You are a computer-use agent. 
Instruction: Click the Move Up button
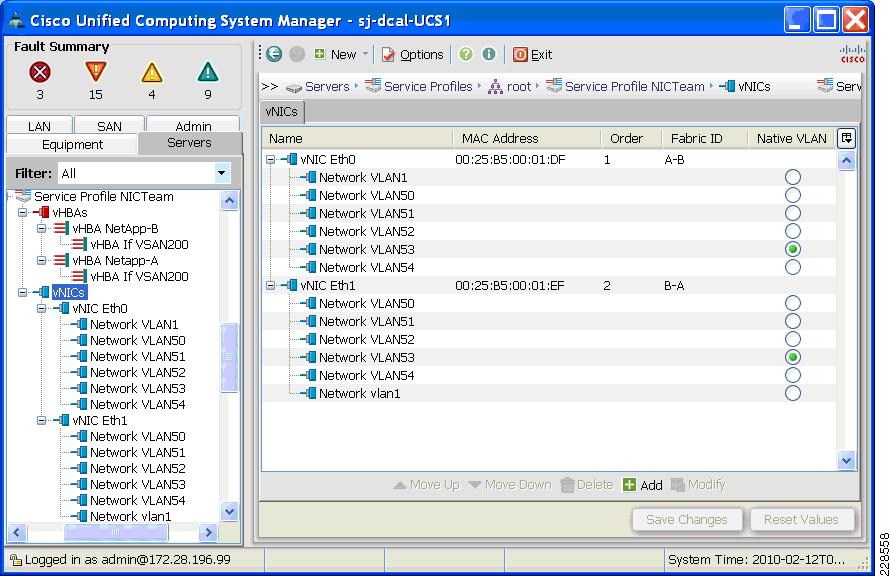(x=426, y=485)
